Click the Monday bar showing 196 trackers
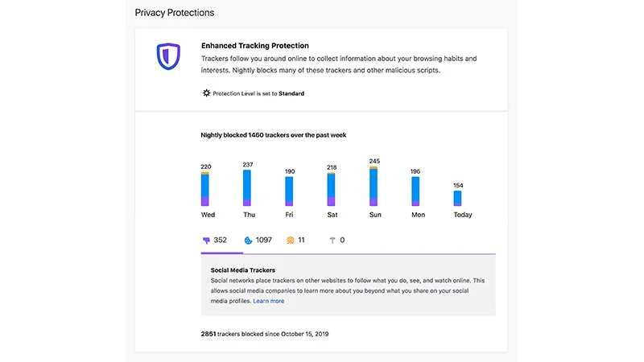The image size is (644, 362). [x=415, y=191]
